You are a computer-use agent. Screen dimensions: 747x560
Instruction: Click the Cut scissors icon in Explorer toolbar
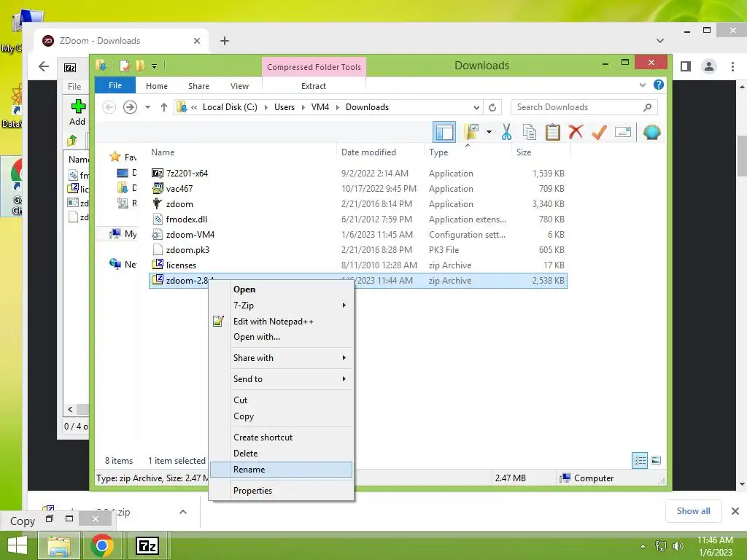(506, 132)
